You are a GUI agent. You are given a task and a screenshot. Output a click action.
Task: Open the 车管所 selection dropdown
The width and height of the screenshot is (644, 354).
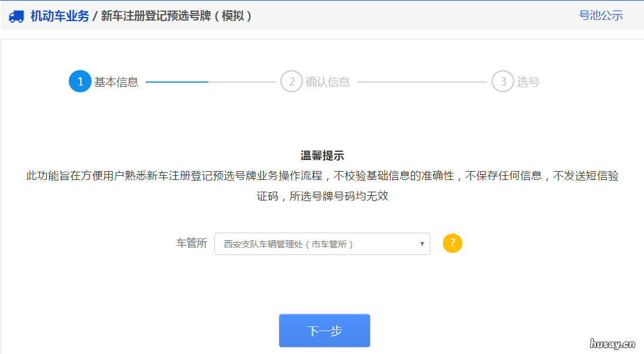[x=322, y=243]
